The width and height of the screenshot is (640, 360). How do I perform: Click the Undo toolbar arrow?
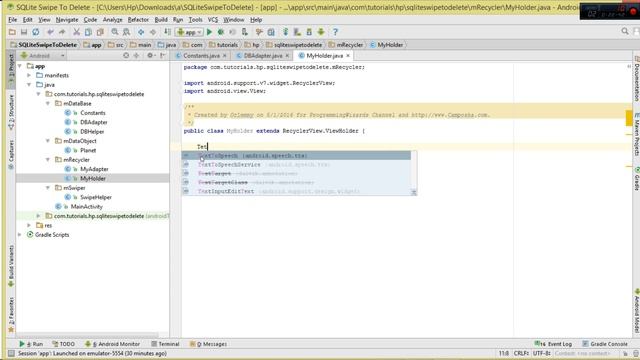click(50, 32)
